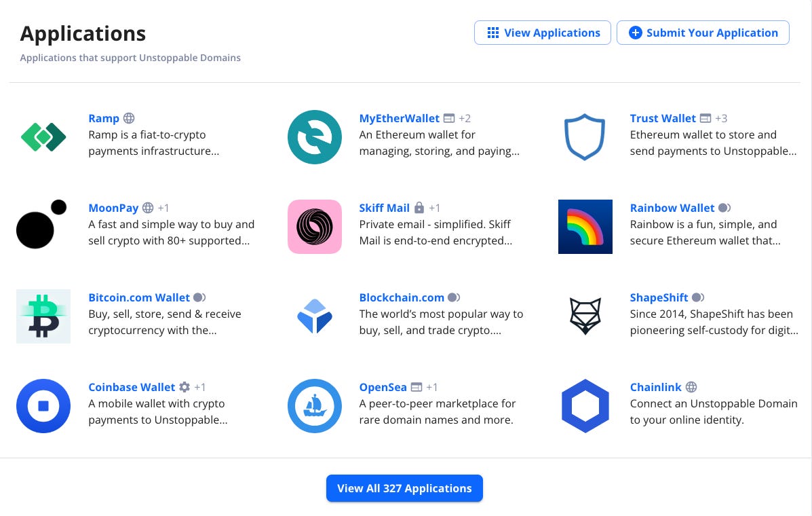Click the +2 badge beside MyEtherWallet
The height and width of the screenshot is (516, 812).
[465, 118]
